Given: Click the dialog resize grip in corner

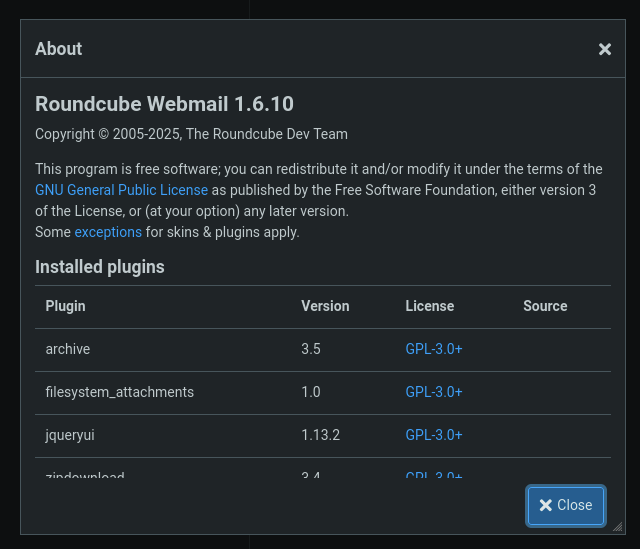Looking at the screenshot, I should [x=618, y=527].
